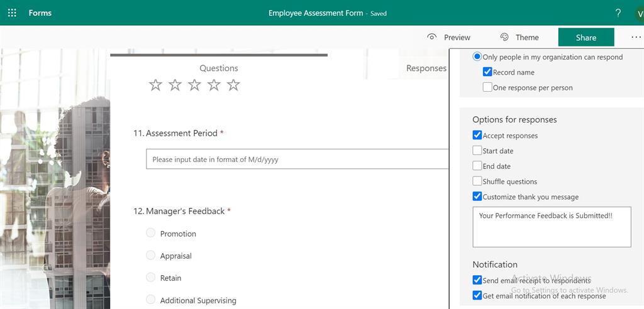Select the first rating star
The image size is (644, 309).
[155, 85]
